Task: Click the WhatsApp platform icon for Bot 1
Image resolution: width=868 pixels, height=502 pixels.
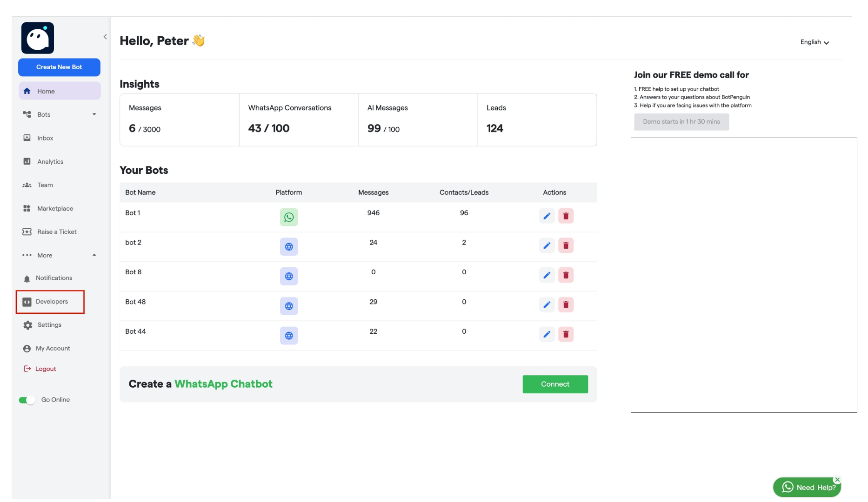Action: 289,217
